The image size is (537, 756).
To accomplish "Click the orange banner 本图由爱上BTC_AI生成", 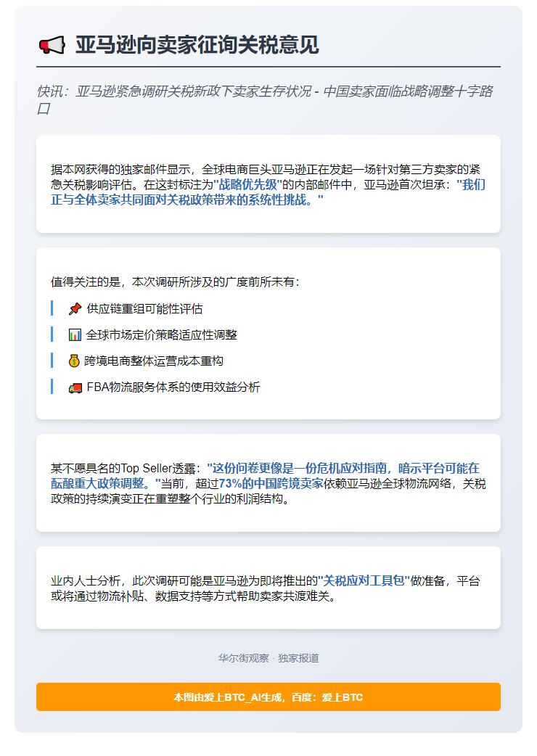I will click(268, 697).
